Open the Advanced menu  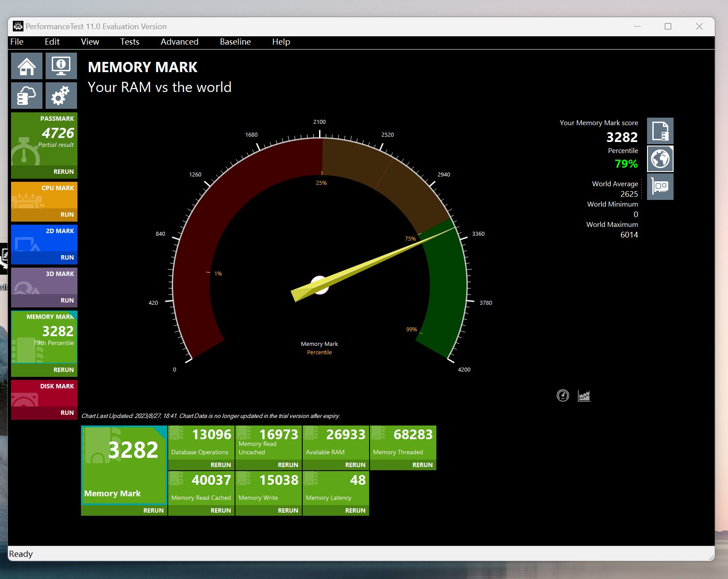tap(179, 42)
